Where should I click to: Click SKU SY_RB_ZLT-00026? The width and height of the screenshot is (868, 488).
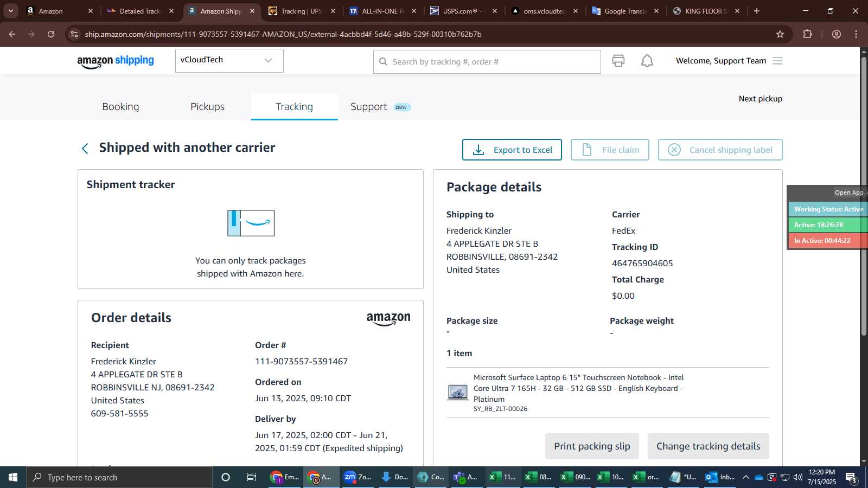[x=500, y=409]
